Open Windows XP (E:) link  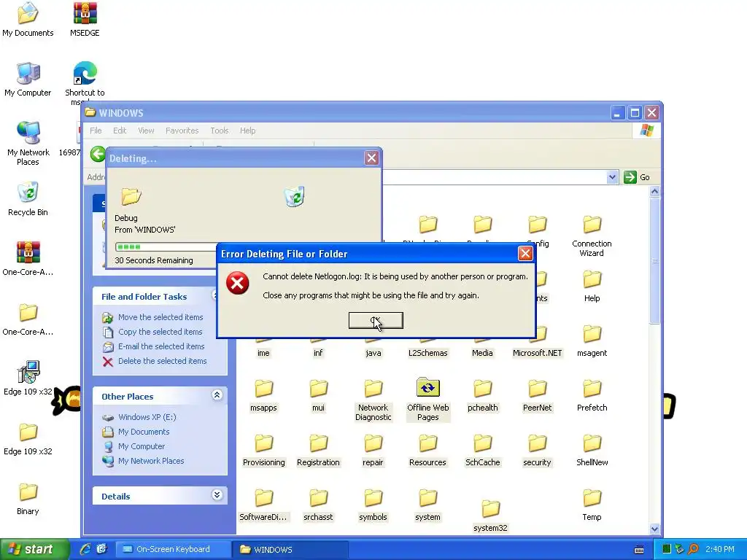point(147,417)
